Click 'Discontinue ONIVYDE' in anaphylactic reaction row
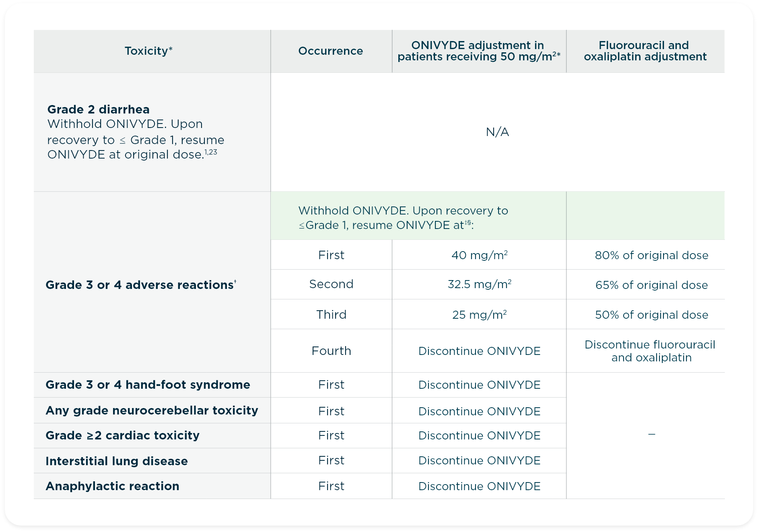 (x=479, y=486)
